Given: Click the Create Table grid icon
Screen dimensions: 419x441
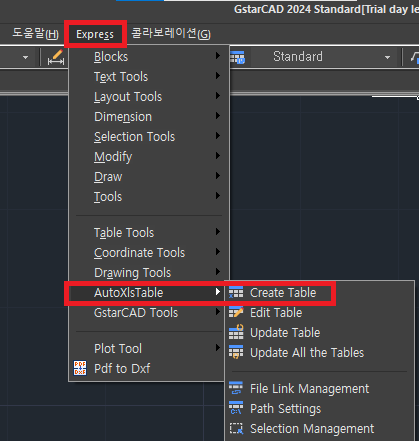Looking at the screenshot, I should 236,293.
